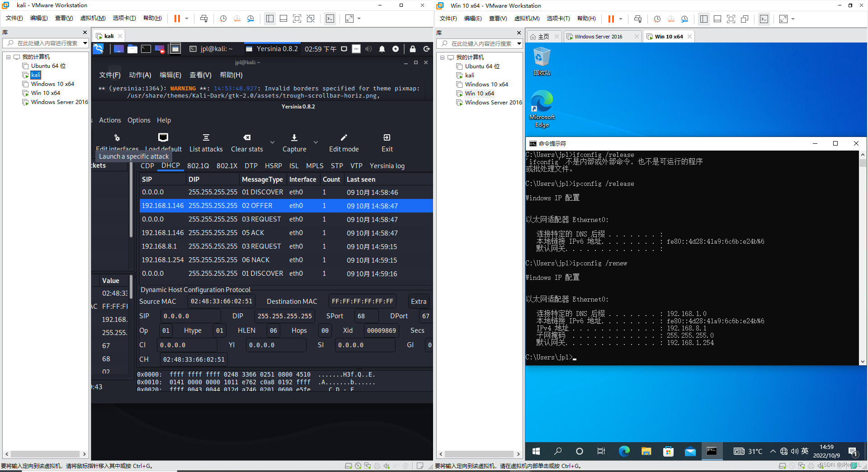Click the Extra button in DHCP panel
Screen dimensions: 868x472
tap(419, 302)
